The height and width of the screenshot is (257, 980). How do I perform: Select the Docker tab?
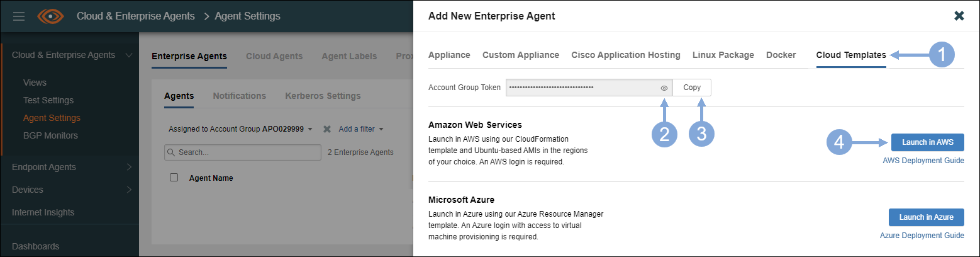point(781,55)
